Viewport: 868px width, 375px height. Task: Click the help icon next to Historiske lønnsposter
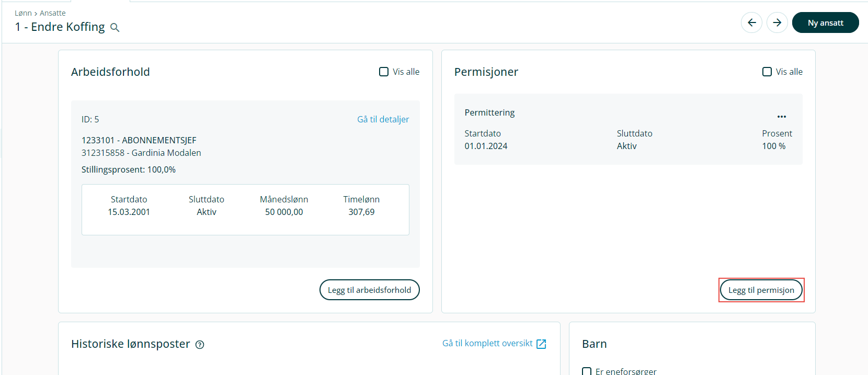pyautogui.click(x=200, y=345)
